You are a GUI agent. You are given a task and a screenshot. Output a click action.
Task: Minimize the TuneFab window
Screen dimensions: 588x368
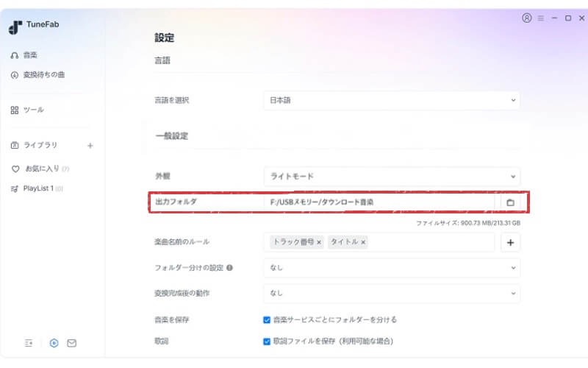point(554,18)
